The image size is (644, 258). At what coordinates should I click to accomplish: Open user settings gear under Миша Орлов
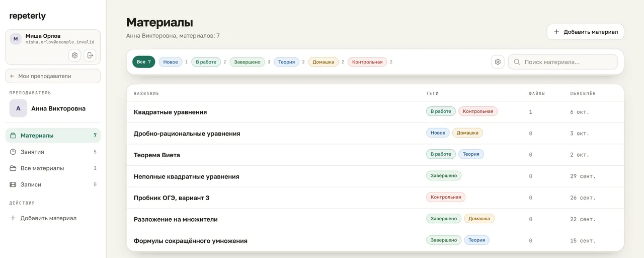(x=74, y=55)
